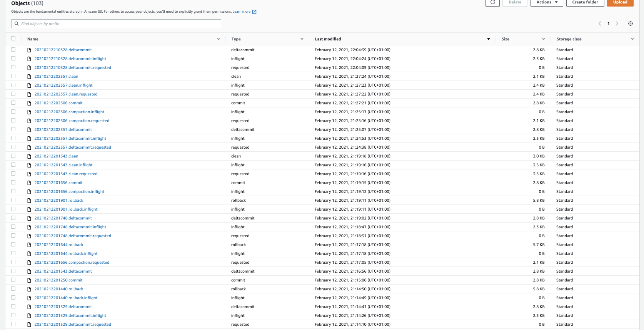
Task: Sort by Name column arrow
Action: pyautogui.click(x=219, y=39)
